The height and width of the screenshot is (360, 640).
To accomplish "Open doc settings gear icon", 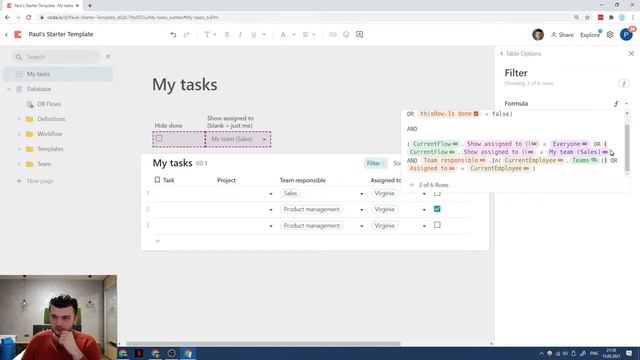I will pyautogui.click(x=610, y=35).
